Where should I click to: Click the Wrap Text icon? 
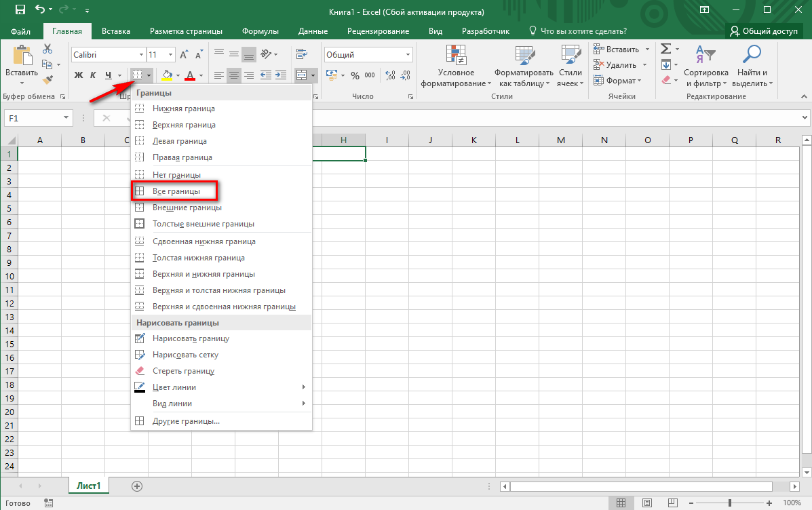302,54
